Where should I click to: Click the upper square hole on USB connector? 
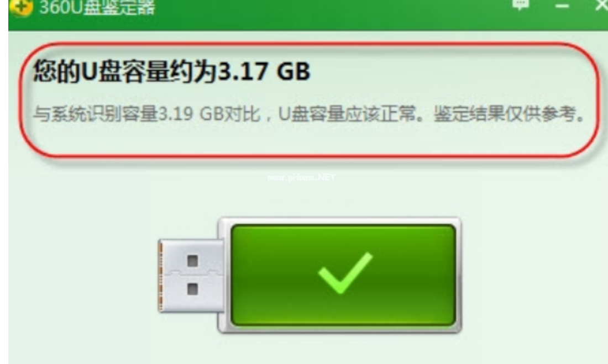pos(193,261)
